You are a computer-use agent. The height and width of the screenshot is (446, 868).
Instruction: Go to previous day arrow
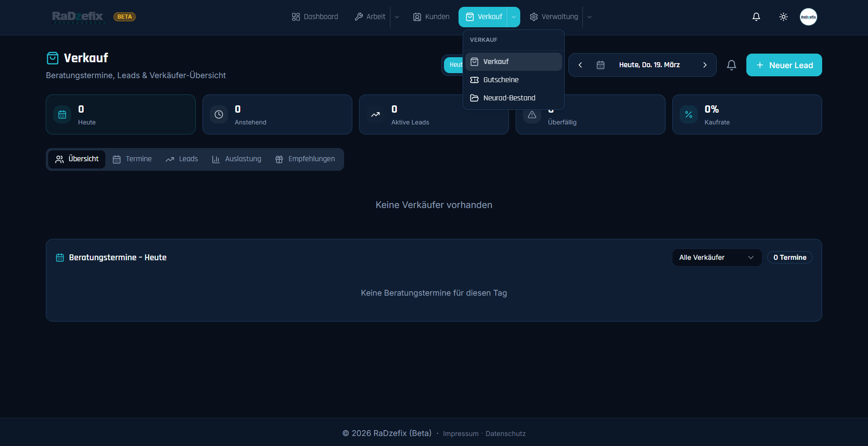coord(580,65)
